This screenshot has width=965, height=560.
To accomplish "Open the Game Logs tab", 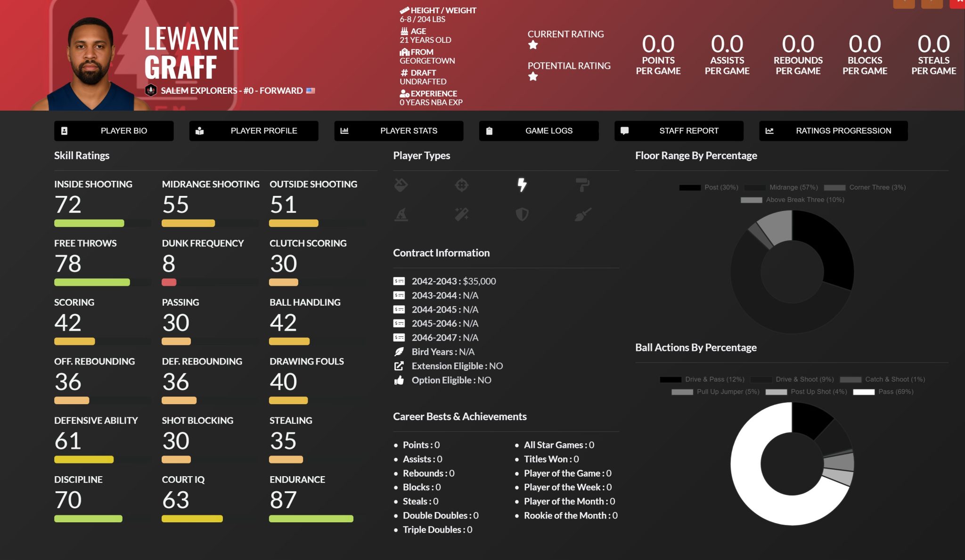I will pyautogui.click(x=539, y=131).
